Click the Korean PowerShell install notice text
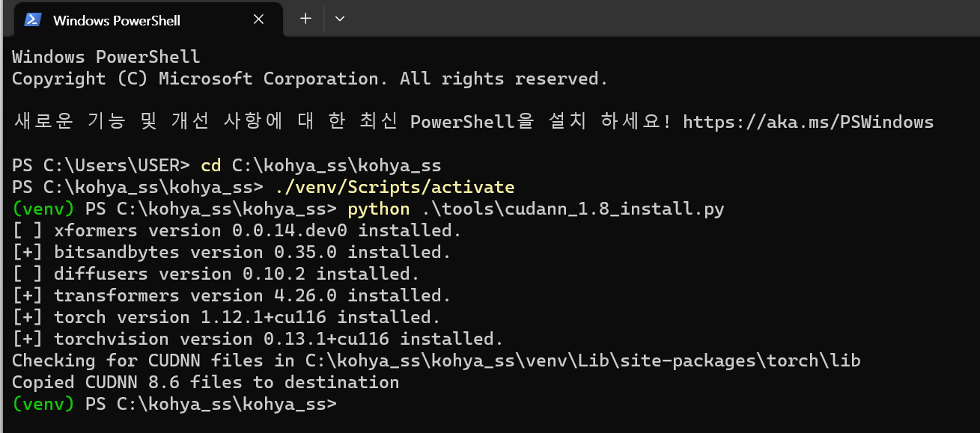Screen dimensions: 980x433 pos(342,122)
